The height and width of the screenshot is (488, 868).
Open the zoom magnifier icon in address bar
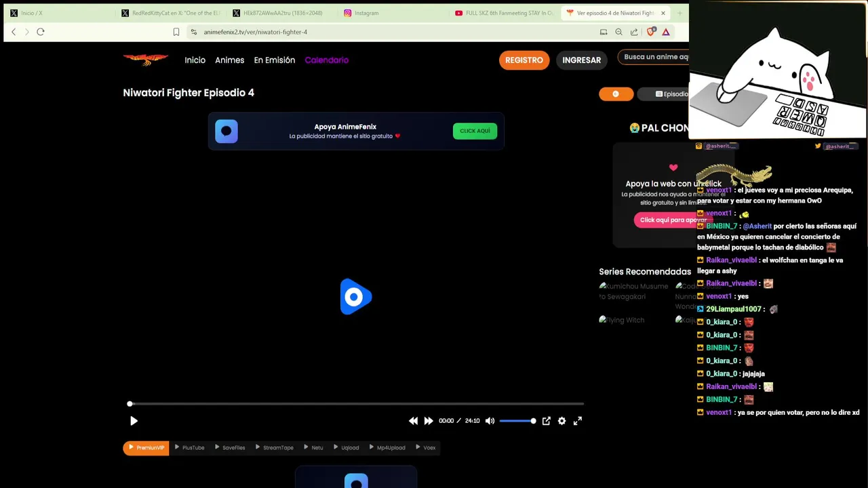[618, 32]
